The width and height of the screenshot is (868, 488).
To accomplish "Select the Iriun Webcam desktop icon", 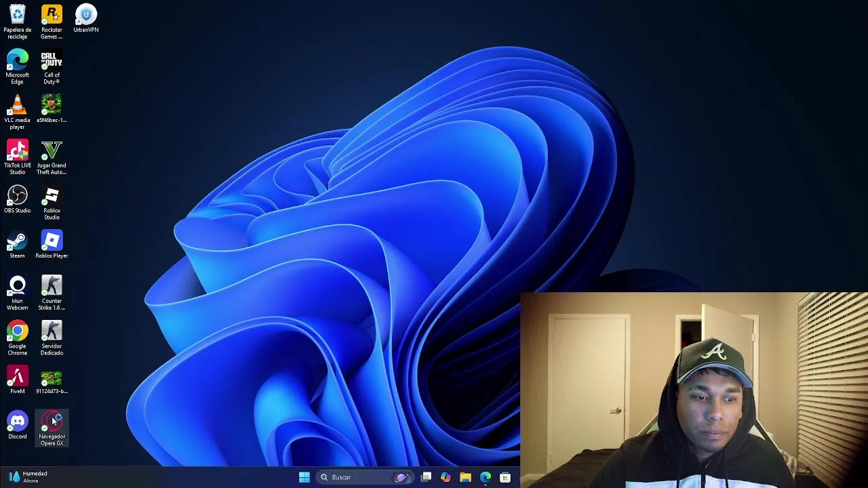I will point(17,293).
